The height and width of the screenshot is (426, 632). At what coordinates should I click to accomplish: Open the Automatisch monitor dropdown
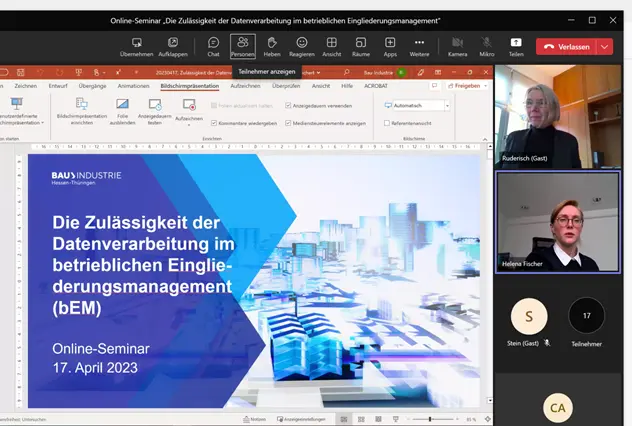click(x=447, y=106)
